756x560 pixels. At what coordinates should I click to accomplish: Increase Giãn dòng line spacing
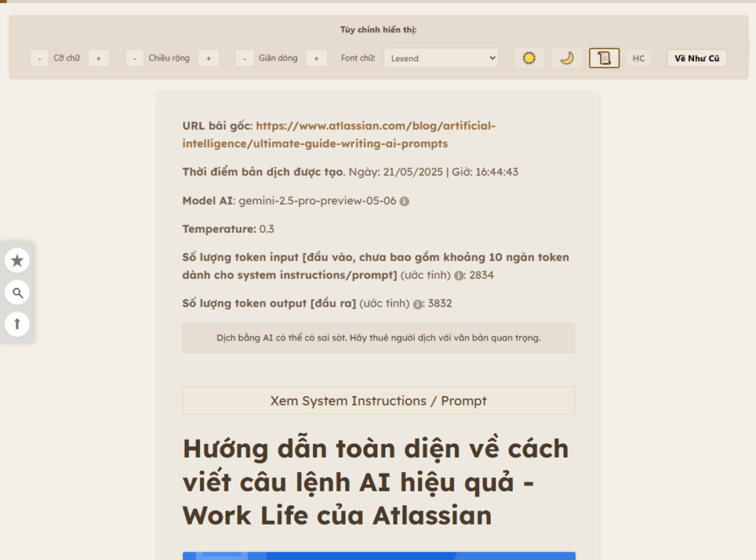click(316, 58)
